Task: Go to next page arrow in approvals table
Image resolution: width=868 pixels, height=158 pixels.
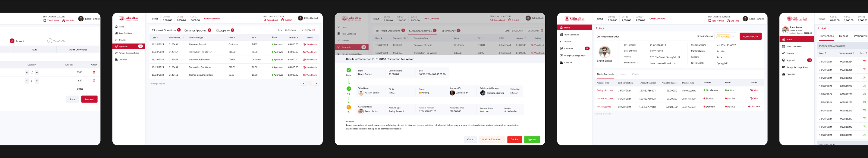Action: pyautogui.click(x=316, y=84)
